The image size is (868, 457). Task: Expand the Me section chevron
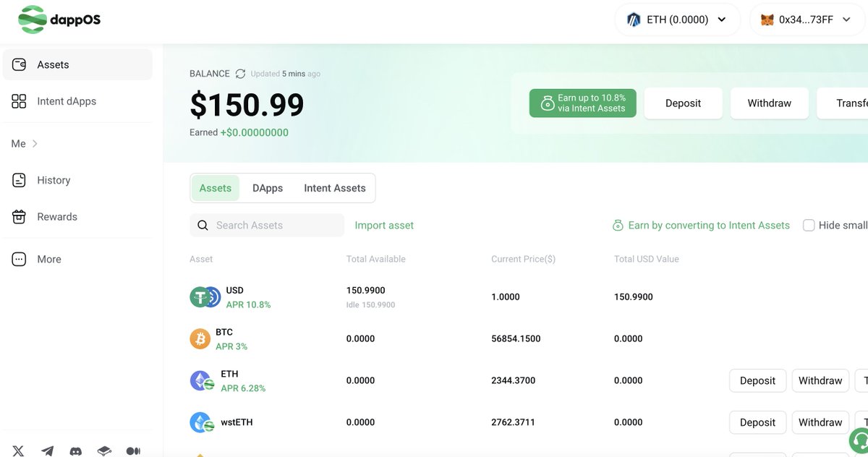click(35, 144)
